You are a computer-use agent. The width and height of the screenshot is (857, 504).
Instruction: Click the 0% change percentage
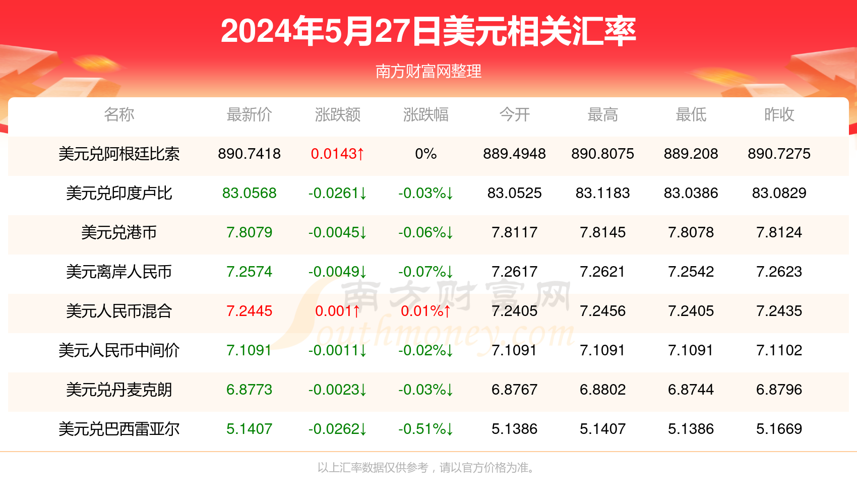[x=426, y=154]
